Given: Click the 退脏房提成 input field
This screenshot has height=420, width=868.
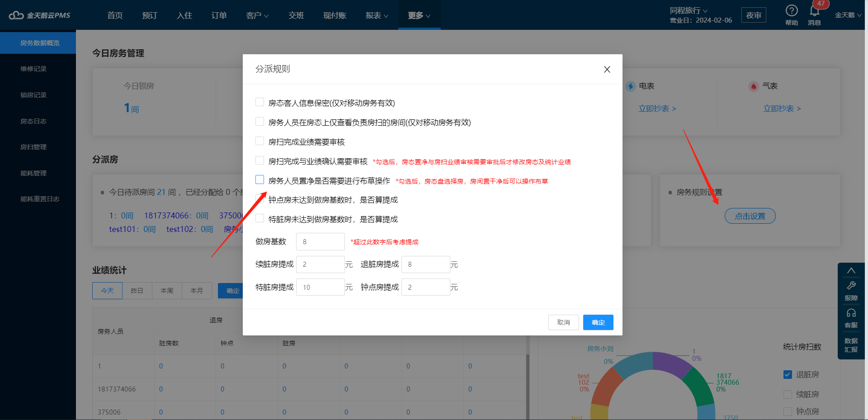Looking at the screenshot, I should (x=426, y=264).
